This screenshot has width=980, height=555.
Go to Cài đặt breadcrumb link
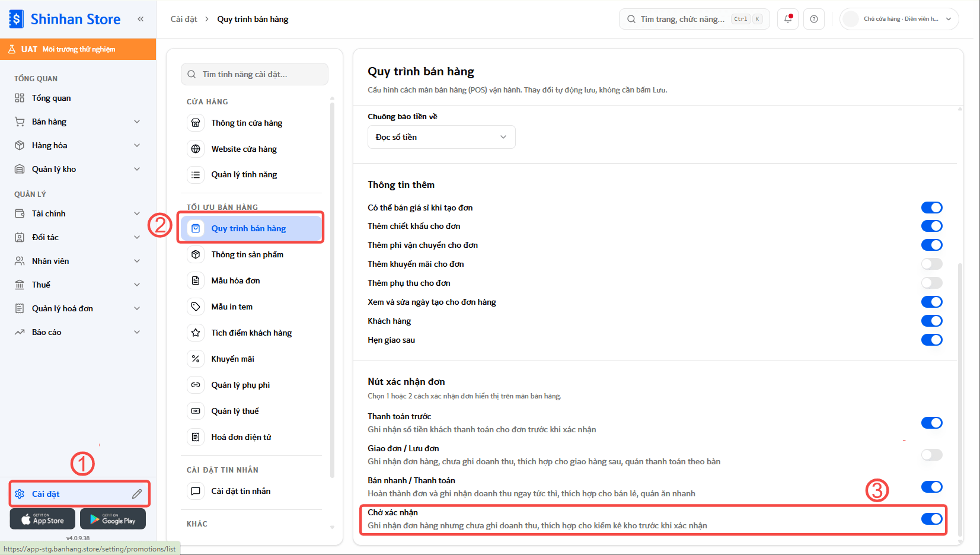tap(184, 19)
